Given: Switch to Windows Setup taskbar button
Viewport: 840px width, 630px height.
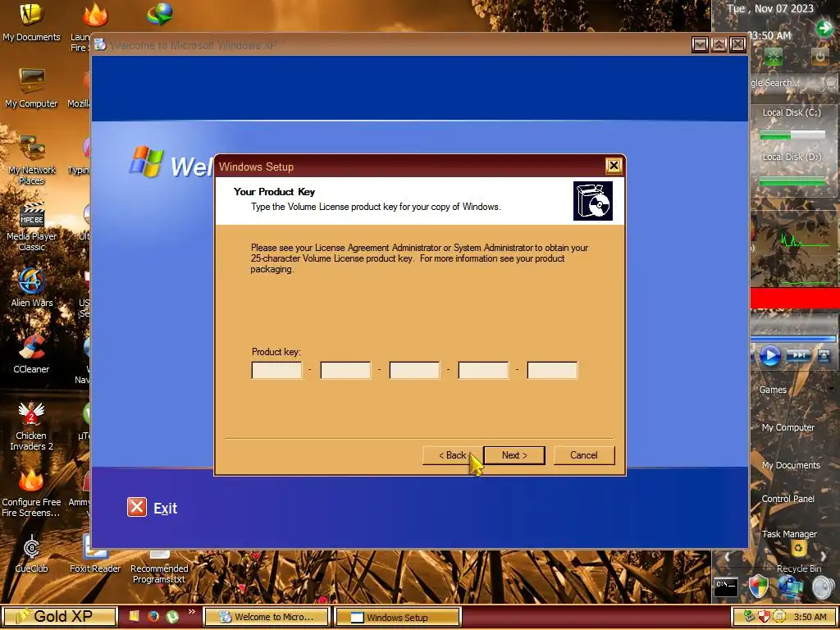Looking at the screenshot, I should click(x=398, y=617).
